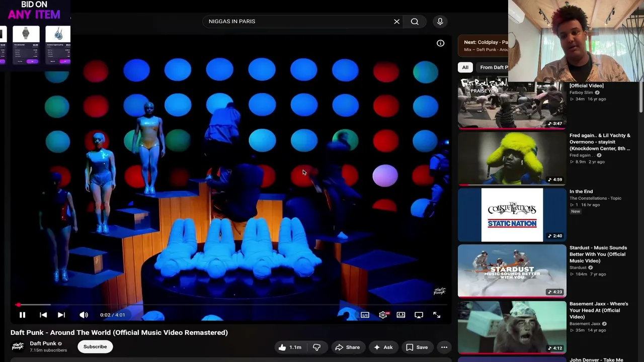Cast video with AirPlay icon
The width and height of the screenshot is (644, 362).
[x=419, y=315]
